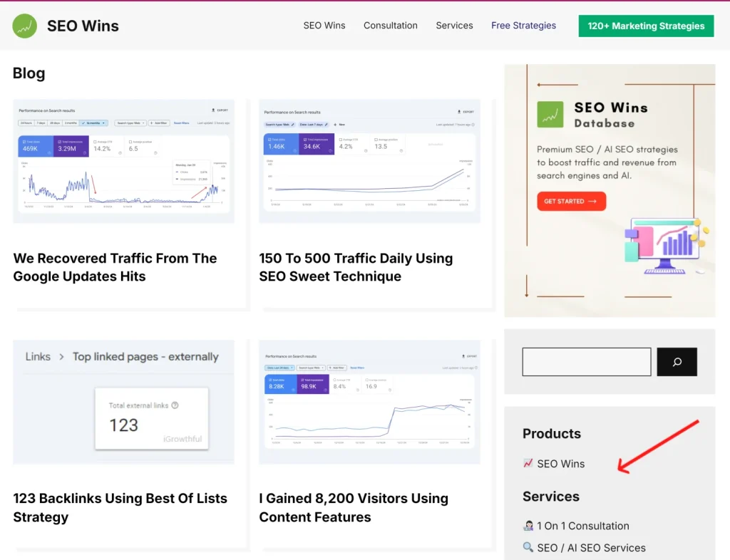Open the post titled We Recovered Traffic From The Google Updates Hits
Screen dimensions: 730x560
115,267
